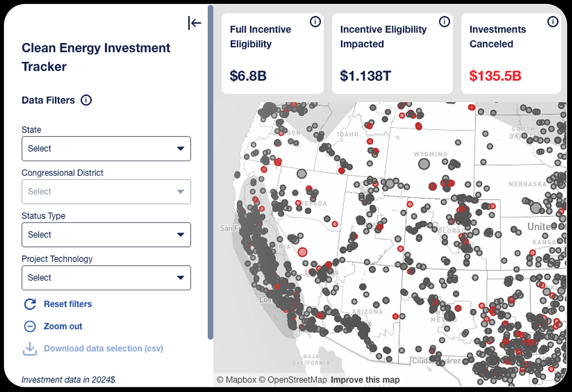
Task: Click Download data selection (csv)
Action: pyautogui.click(x=103, y=349)
